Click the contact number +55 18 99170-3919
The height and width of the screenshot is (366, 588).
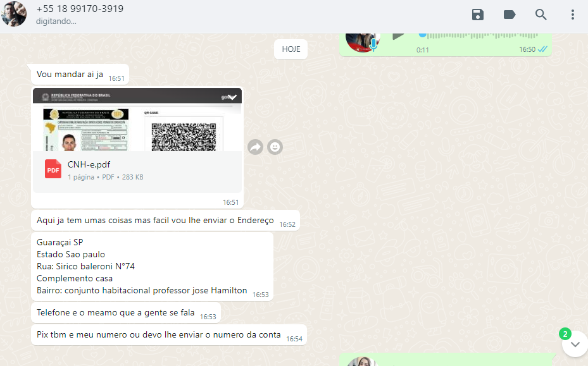pos(80,9)
